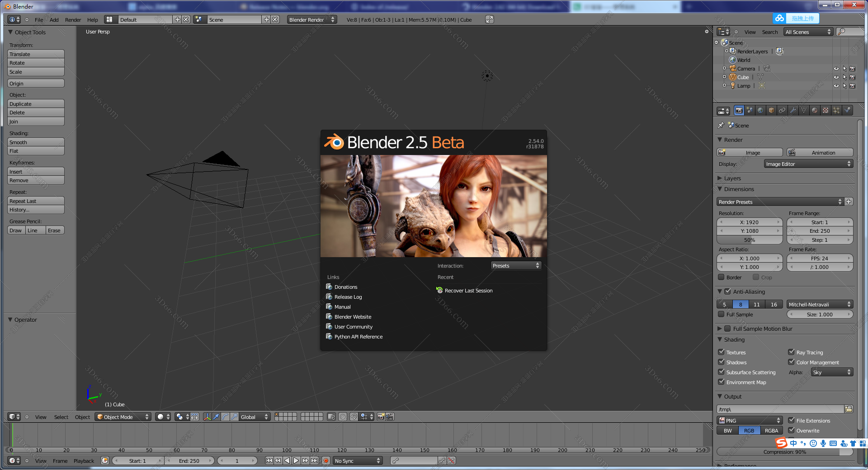This screenshot has height=470, width=868.
Task: Disable the Ray Tracing checkbox
Action: (791, 352)
